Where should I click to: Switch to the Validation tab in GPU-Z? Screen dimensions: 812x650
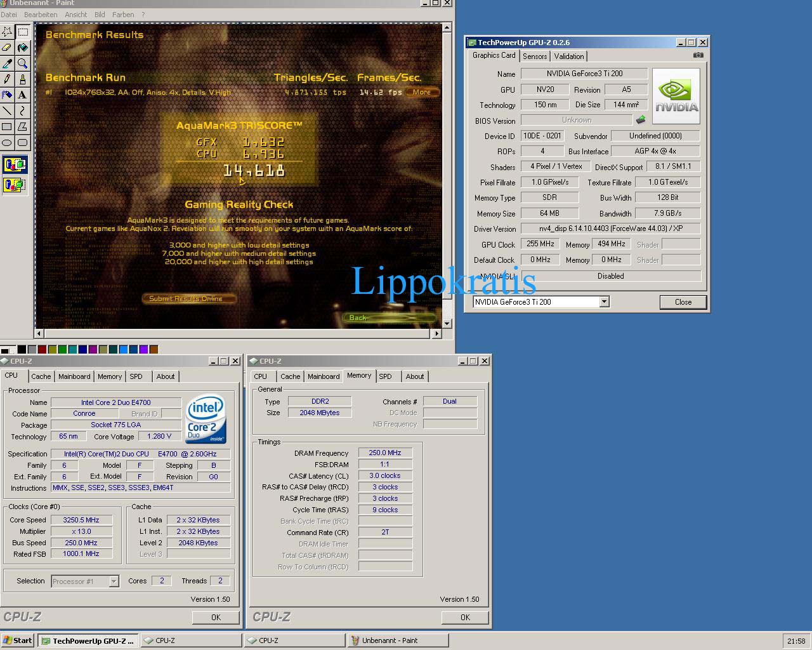569,56
